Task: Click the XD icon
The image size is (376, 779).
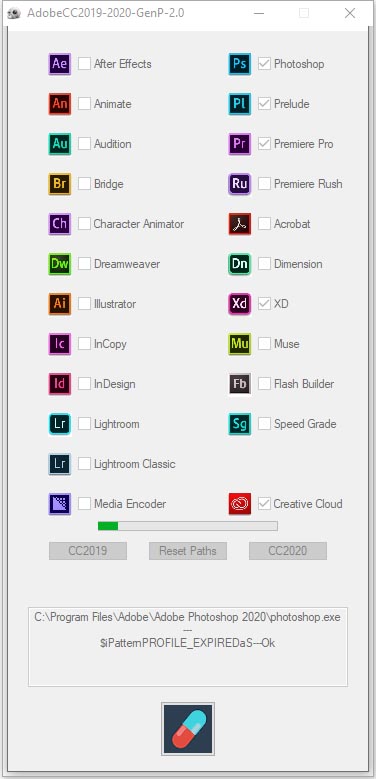Action: 240,304
